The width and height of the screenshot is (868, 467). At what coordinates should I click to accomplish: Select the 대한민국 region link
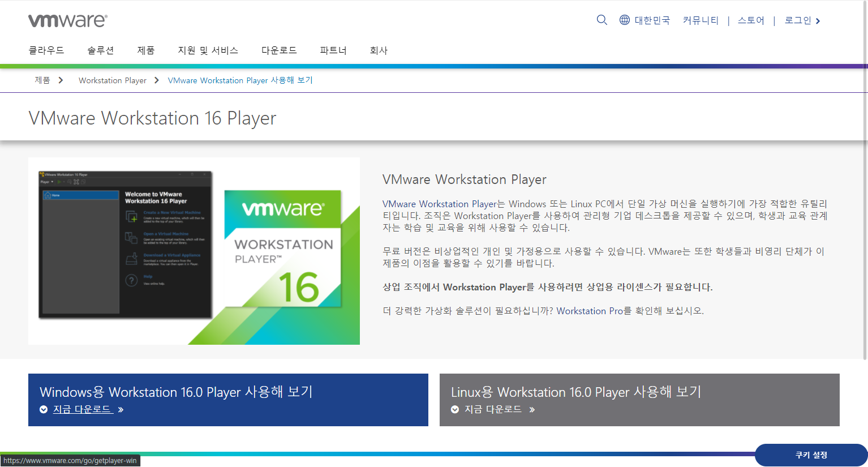click(x=652, y=20)
